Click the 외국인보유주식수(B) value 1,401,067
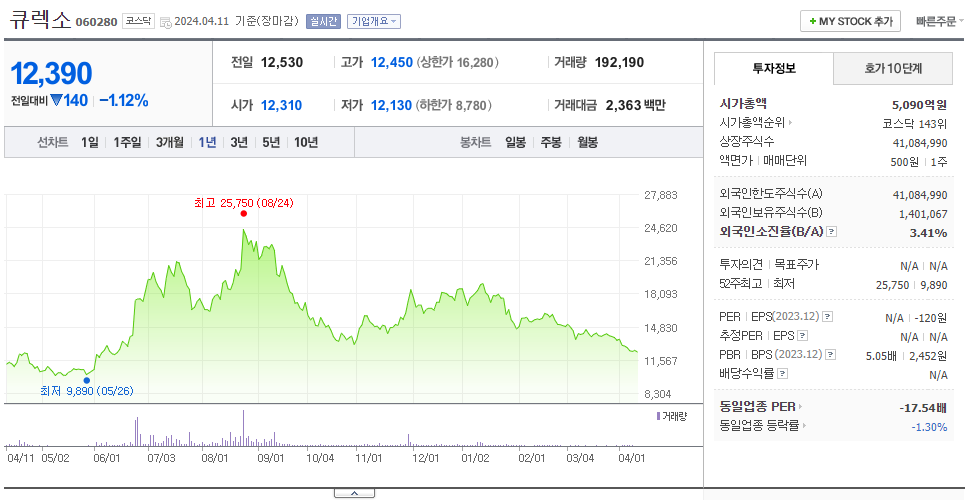Image resolution: width=968 pixels, height=500 pixels. 924,214
